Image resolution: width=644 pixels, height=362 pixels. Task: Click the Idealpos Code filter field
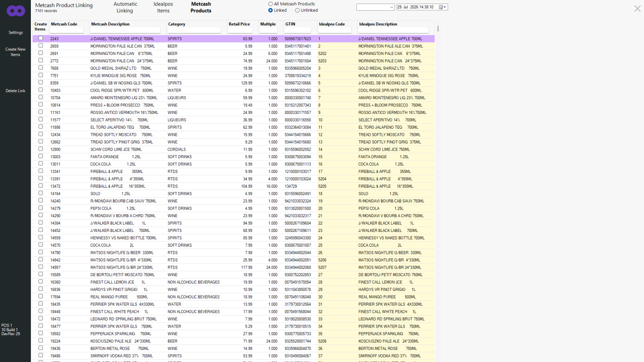(x=335, y=30)
